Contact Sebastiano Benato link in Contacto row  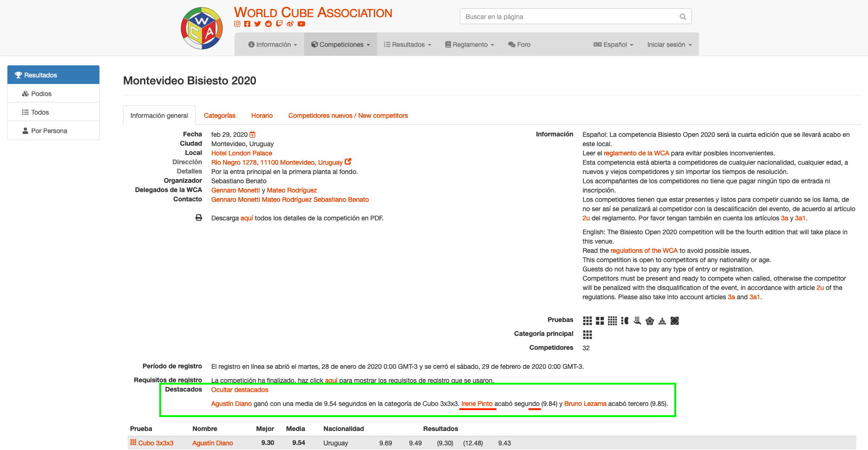[341, 199]
